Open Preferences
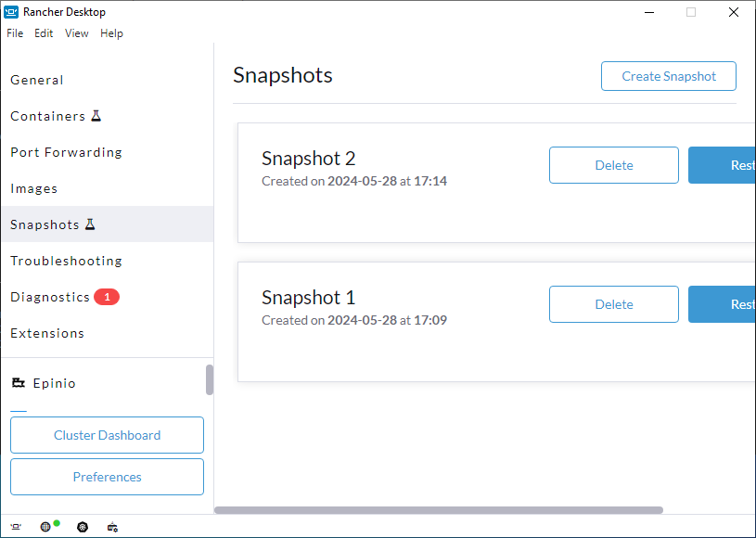The width and height of the screenshot is (756, 538). point(107,477)
